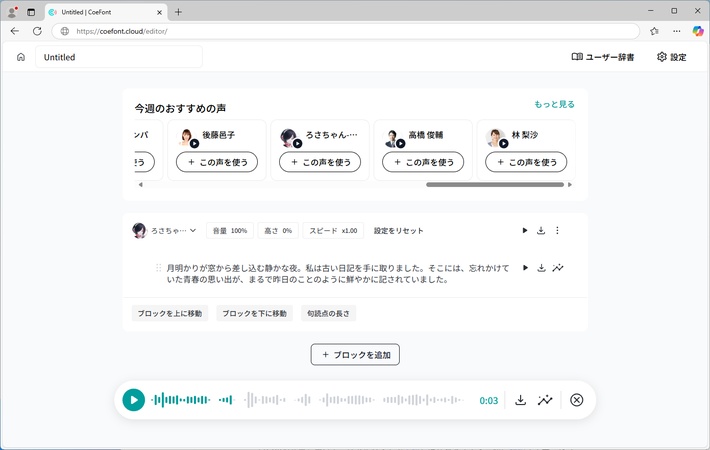This screenshot has width=710, height=450.
Task: Click ブロックを下に移動 move block down
Action: [x=254, y=313]
